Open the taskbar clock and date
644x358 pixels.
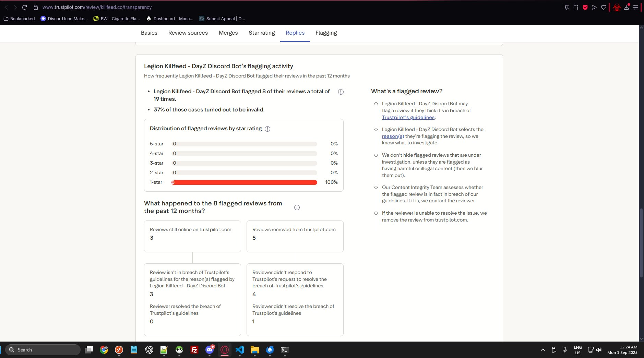(622, 350)
